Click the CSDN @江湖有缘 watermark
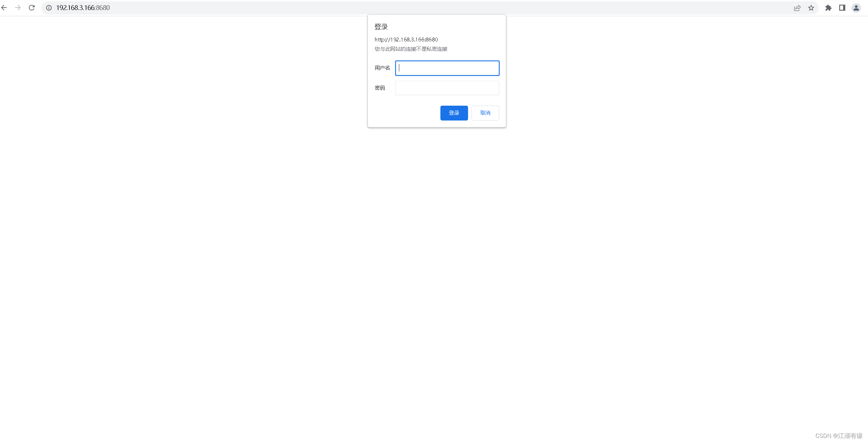868x442 pixels. pyautogui.click(x=839, y=436)
